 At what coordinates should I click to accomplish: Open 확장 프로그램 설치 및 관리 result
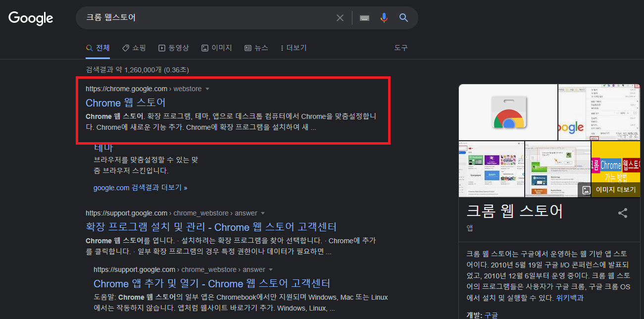pyautogui.click(x=211, y=227)
